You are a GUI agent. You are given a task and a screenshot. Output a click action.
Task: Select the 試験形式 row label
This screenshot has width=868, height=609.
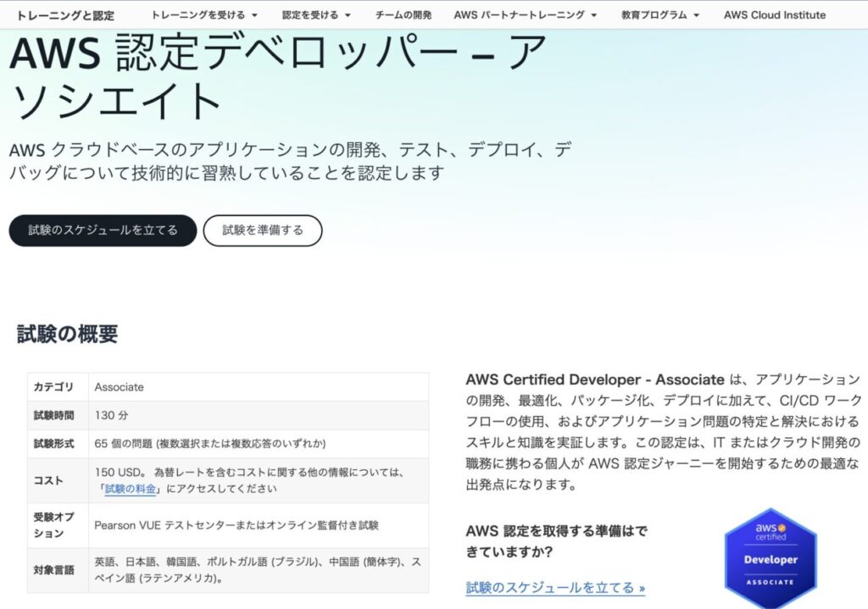[x=53, y=444]
